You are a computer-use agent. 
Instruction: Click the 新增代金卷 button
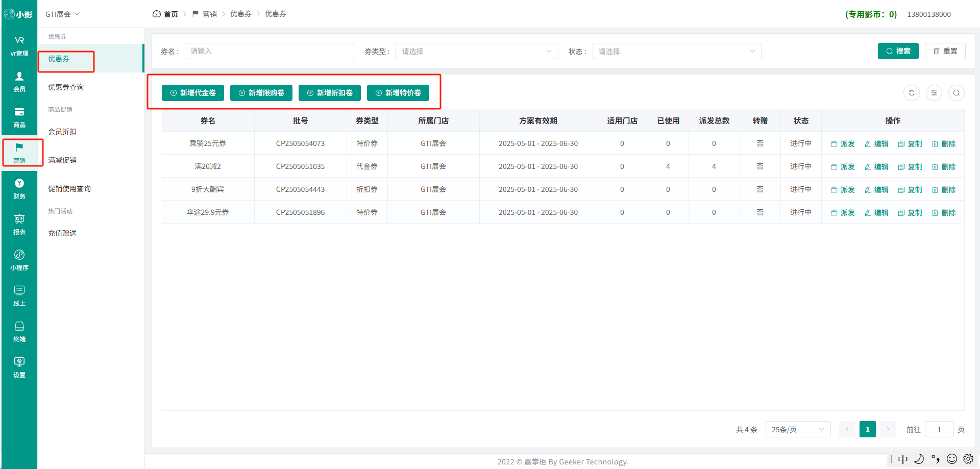[x=193, y=93]
